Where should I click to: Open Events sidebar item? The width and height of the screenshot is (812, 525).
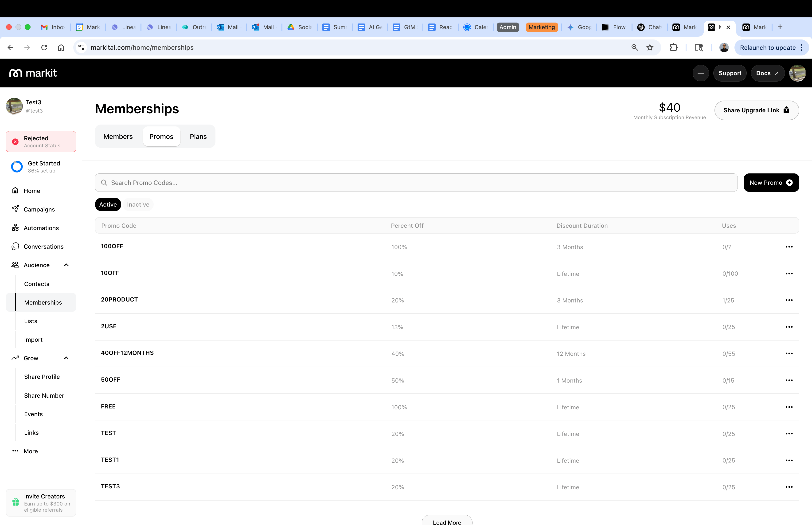33,414
